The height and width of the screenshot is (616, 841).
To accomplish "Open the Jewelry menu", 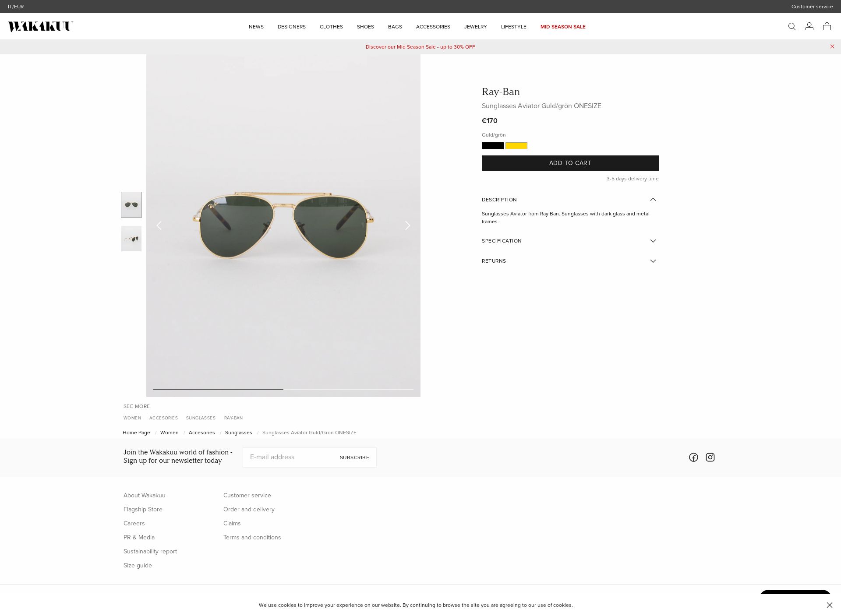I will [x=476, y=27].
